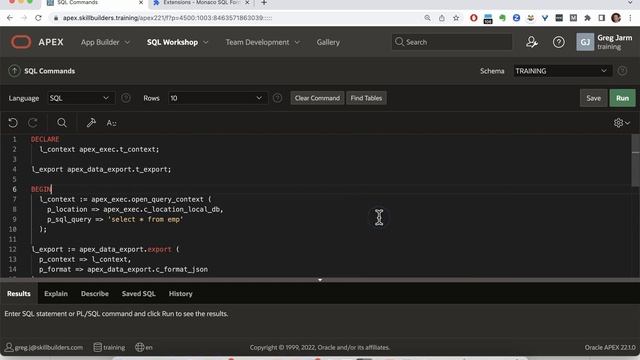The height and width of the screenshot is (360, 640).
Task: Switch to the Explain tab
Action: click(x=56, y=293)
